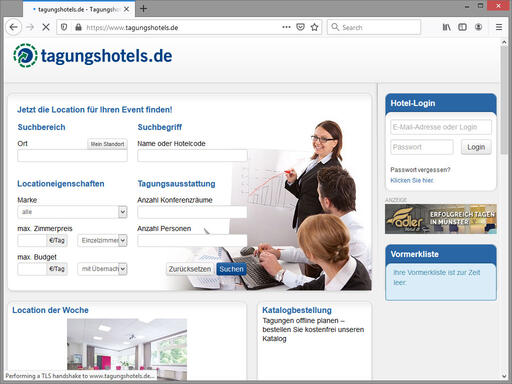Minimize the Firefox window
The width and height of the screenshot is (512, 384).
pos(467,6)
